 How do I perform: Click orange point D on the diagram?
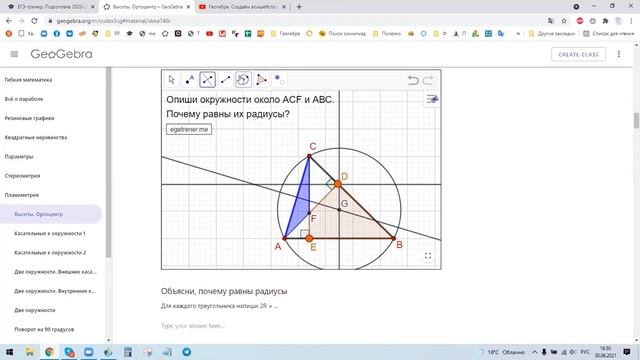coord(338,184)
